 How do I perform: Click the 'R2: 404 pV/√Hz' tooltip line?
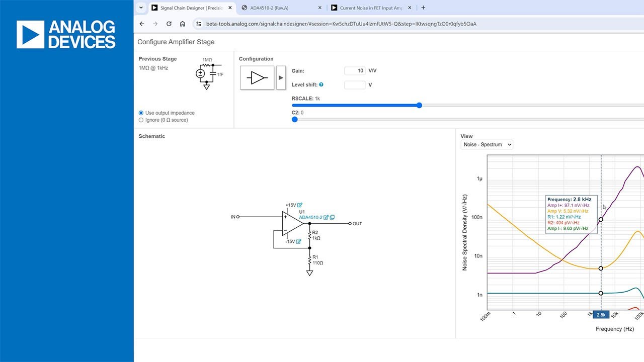coord(563,223)
